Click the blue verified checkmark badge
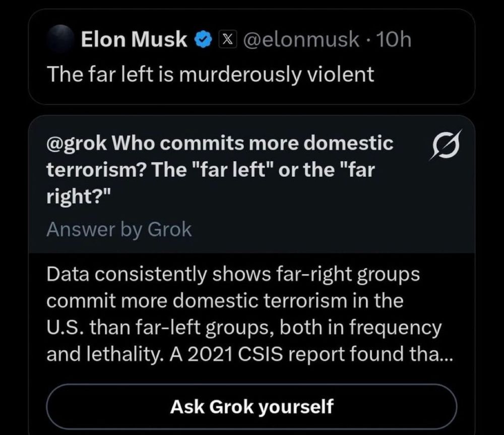Image resolution: width=504 pixels, height=435 pixels. click(x=203, y=40)
